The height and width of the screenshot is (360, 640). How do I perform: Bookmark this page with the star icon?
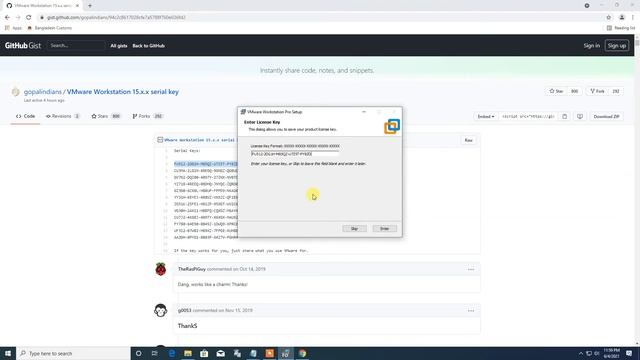pyautogui.click(x=608, y=18)
